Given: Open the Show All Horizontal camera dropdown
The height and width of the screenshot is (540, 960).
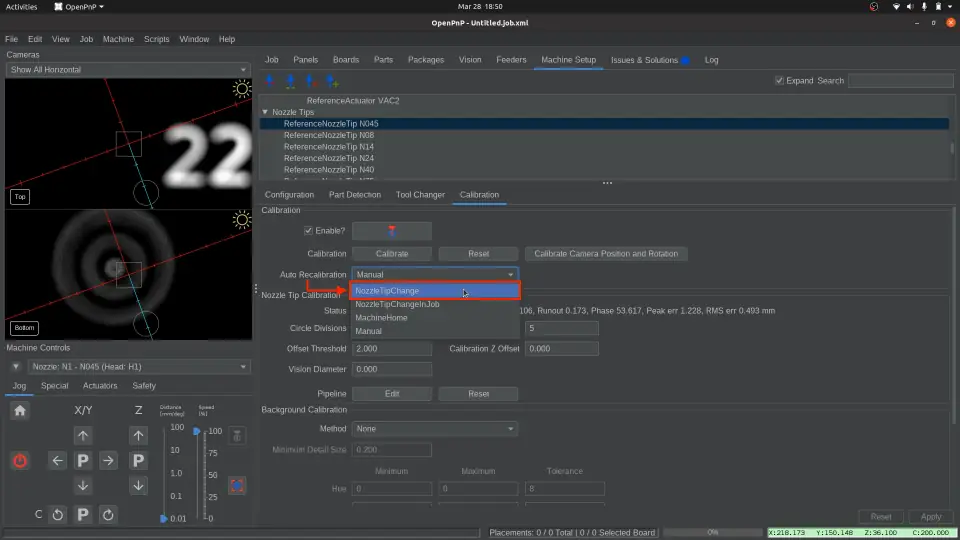Looking at the screenshot, I should [x=127, y=69].
